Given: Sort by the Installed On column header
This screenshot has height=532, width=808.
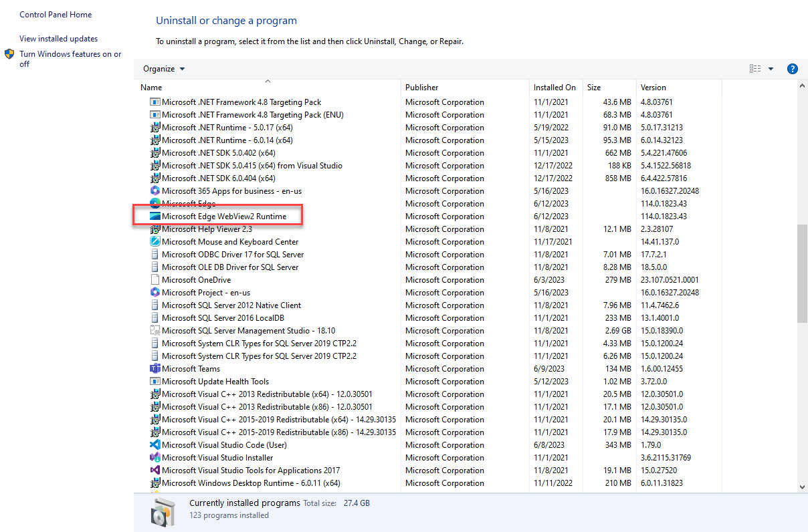Looking at the screenshot, I should (557, 88).
